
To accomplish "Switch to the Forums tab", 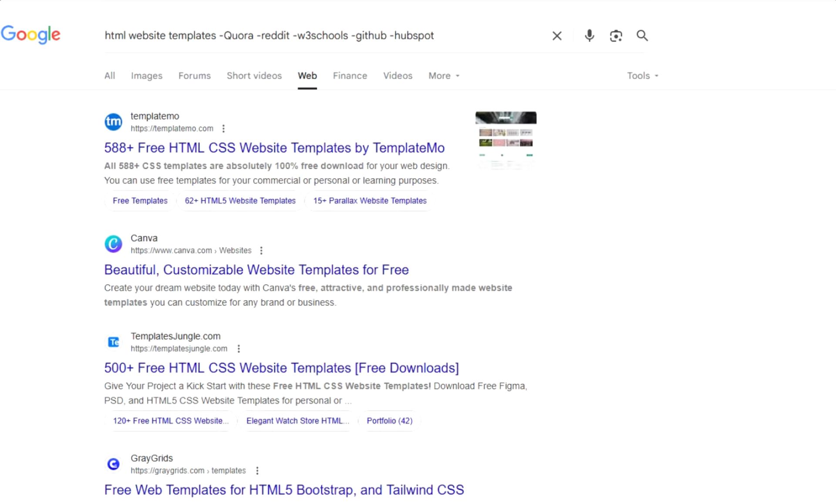I will point(194,76).
